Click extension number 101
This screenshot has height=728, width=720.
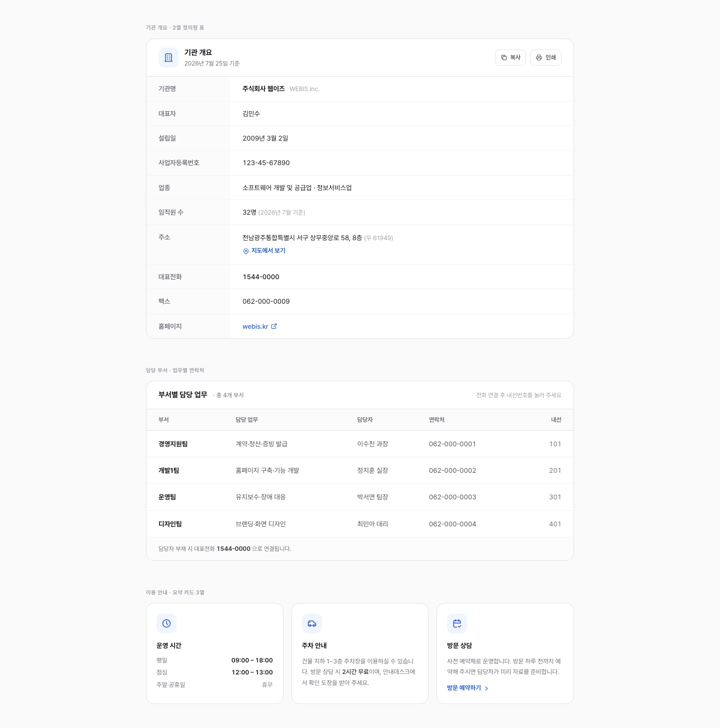pos(555,444)
